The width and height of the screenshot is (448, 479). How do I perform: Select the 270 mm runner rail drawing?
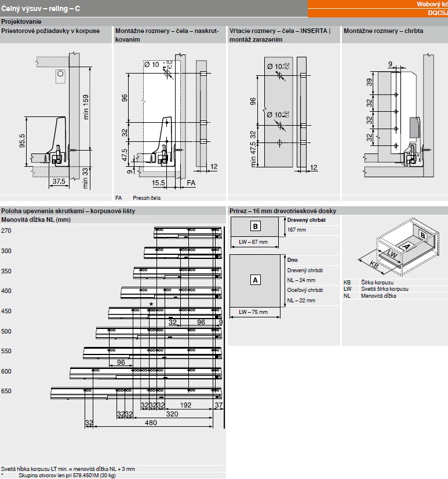[x=187, y=232]
